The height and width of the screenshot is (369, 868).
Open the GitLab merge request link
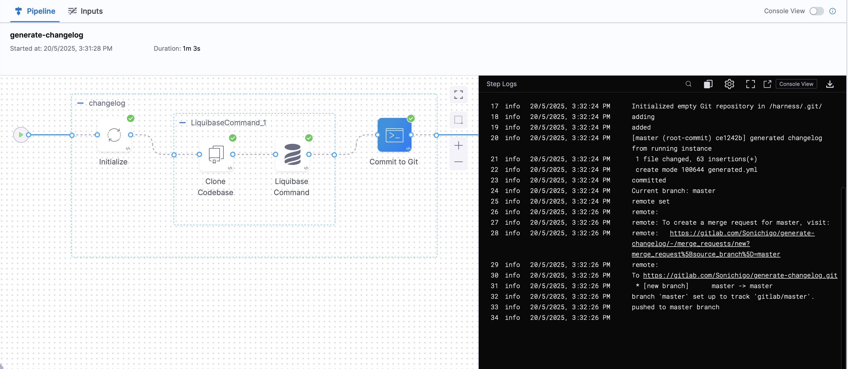(x=742, y=233)
